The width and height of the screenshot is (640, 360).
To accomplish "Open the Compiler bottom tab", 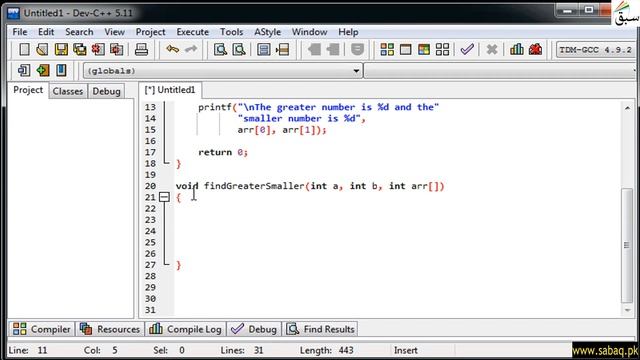I will tap(42, 329).
